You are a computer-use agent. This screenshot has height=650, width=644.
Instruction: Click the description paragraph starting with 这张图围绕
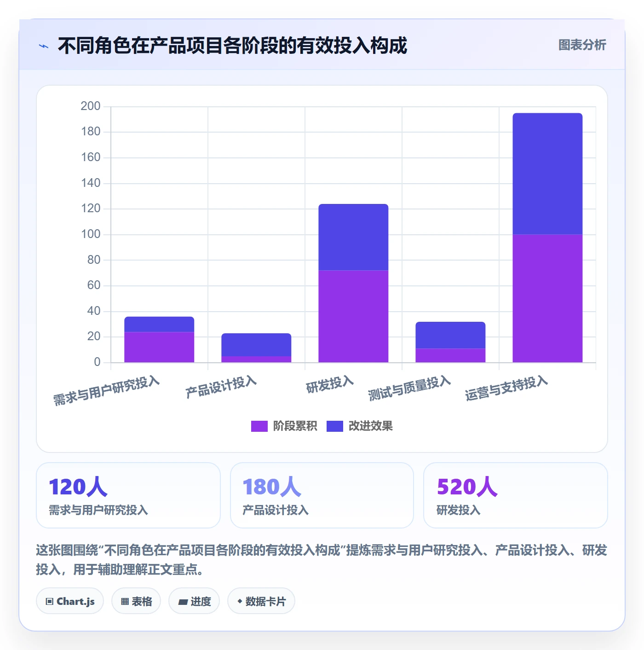point(322,560)
